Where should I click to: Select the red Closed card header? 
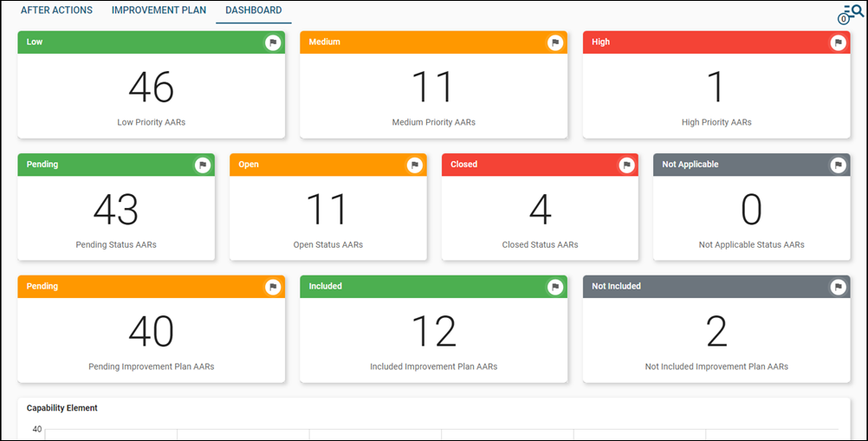click(x=520, y=165)
